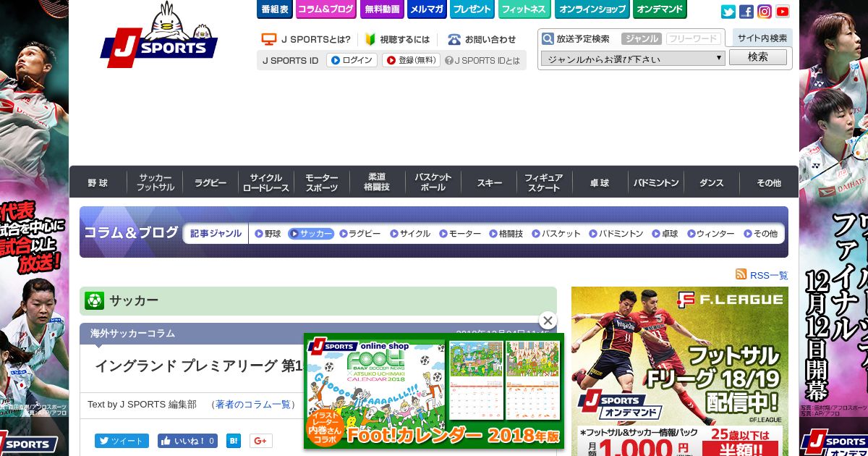
Task: Open スキー navigation tab
Action: point(489,182)
